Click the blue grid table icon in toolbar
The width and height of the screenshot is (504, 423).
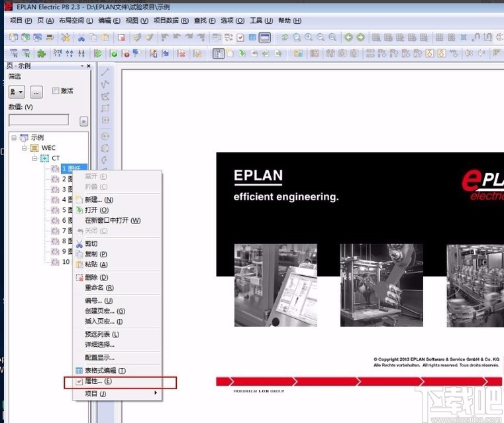point(252,38)
